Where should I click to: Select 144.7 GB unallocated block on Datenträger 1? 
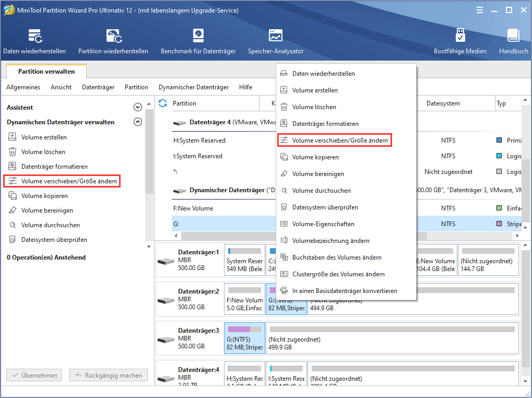pos(488,260)
